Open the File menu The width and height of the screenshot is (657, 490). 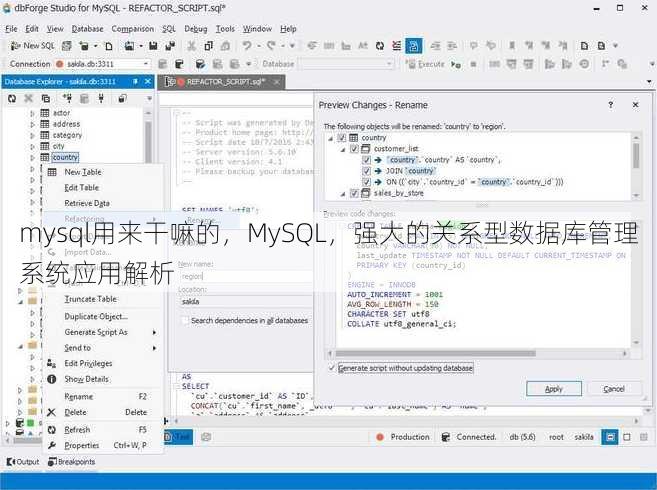click(11, 29)
